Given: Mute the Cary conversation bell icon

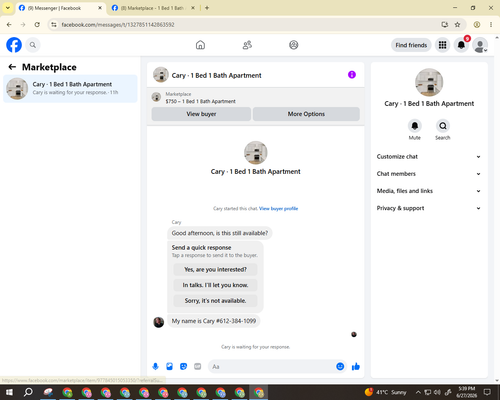Looking at the screenshot, I should (x=415, y=126).
